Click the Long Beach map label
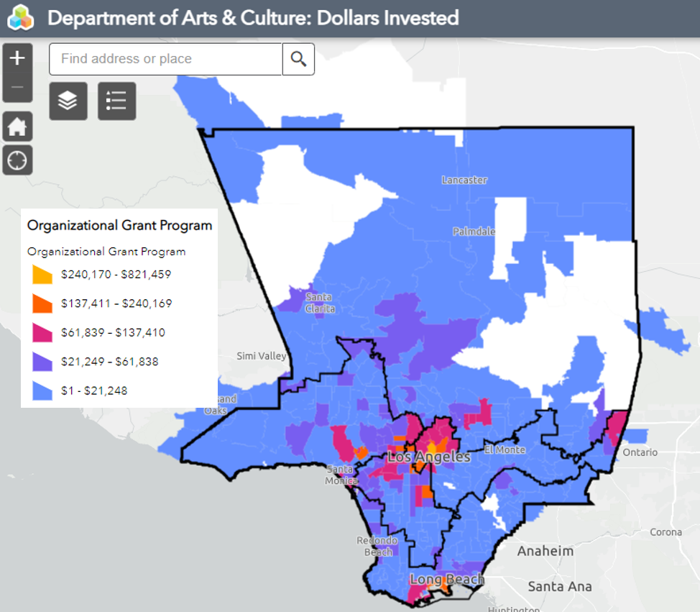 [x=446, y=579]
